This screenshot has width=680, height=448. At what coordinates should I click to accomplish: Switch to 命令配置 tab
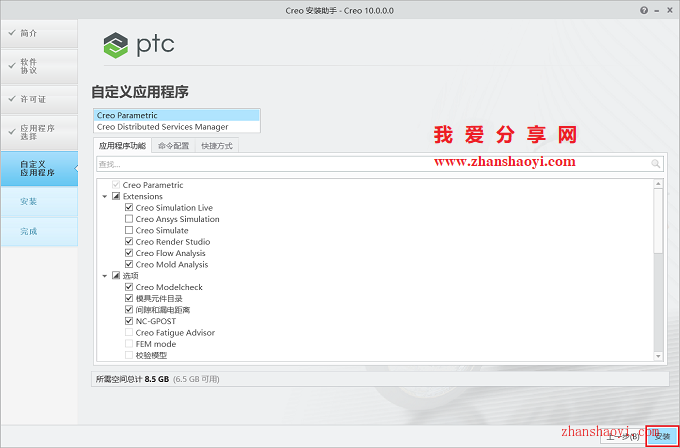coord(173,146)
